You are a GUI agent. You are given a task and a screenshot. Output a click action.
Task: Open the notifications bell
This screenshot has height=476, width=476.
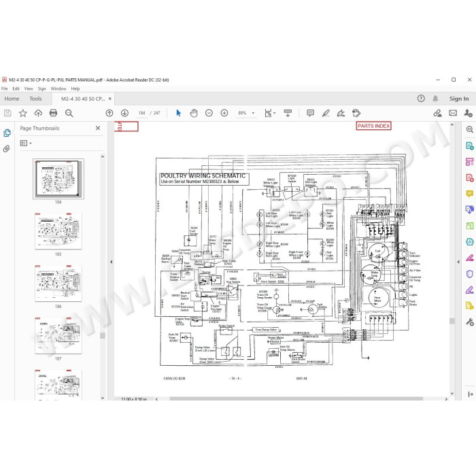(435, 99)
